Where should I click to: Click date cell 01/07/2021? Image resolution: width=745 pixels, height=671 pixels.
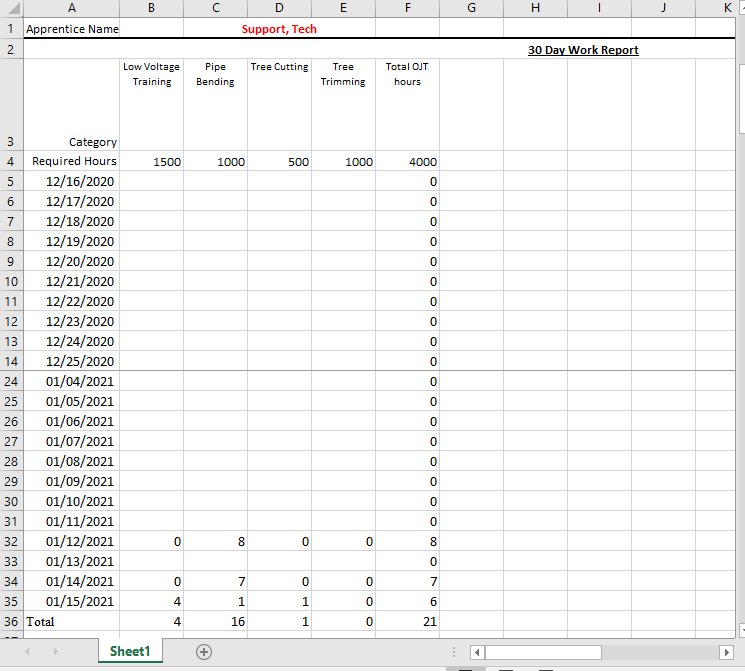point(72,441)
